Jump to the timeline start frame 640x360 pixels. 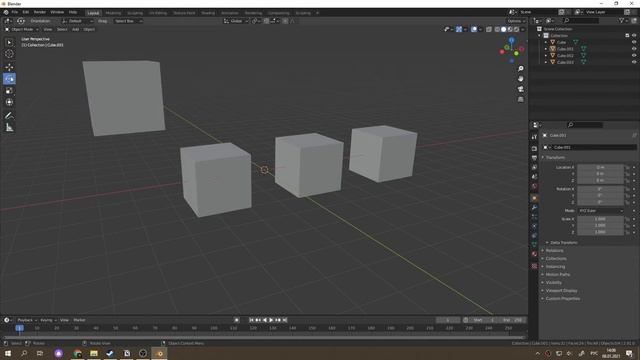tap(251, 320)
